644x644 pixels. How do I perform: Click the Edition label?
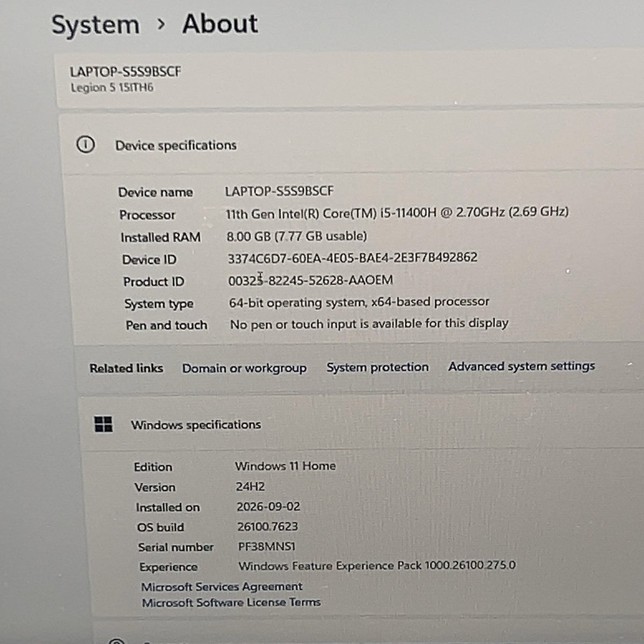coord(153,467)
